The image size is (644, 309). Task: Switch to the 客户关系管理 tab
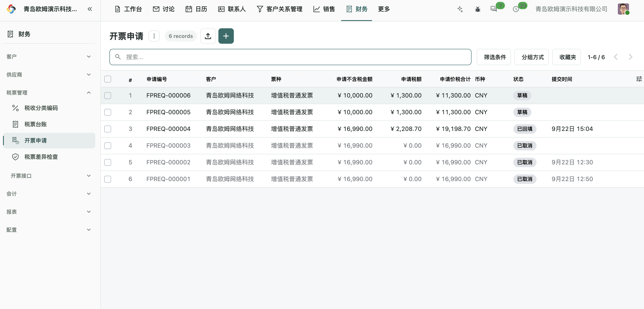tap(280, 9)
